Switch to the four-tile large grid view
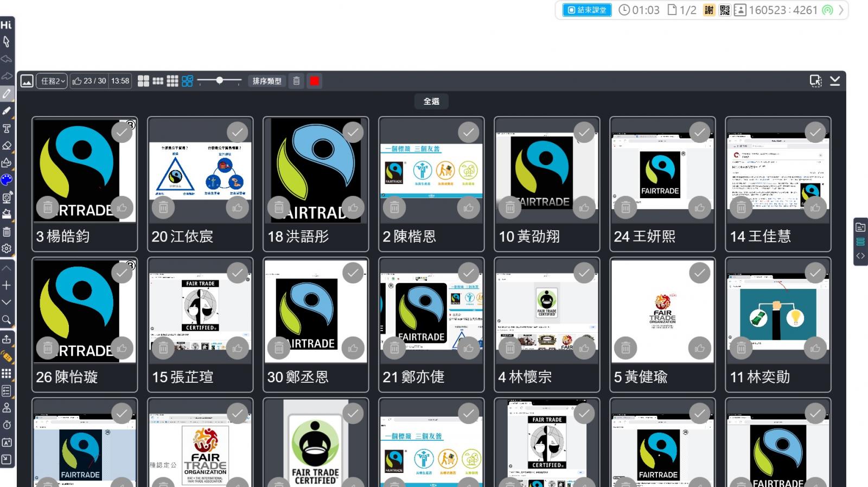 pos(143,81)
